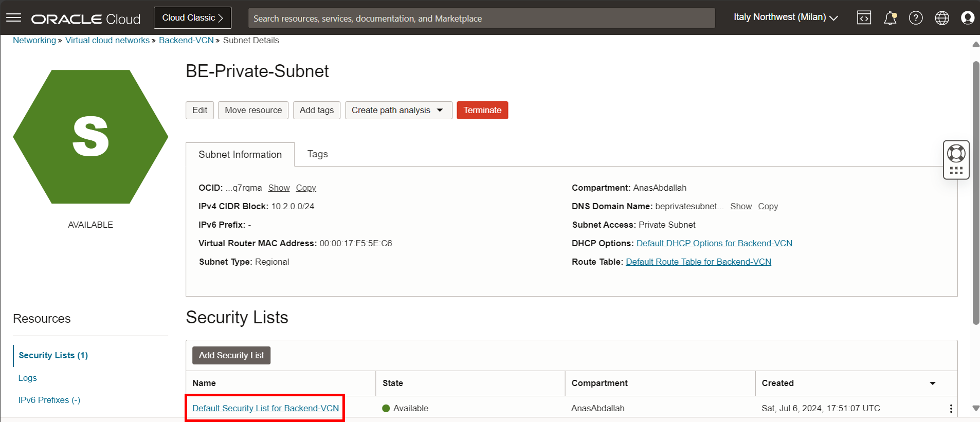Click the Compartment column header

(660, 383)
